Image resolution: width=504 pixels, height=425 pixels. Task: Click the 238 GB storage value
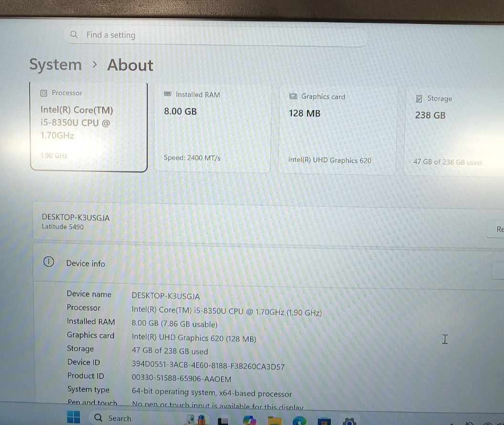click(430, 115)
